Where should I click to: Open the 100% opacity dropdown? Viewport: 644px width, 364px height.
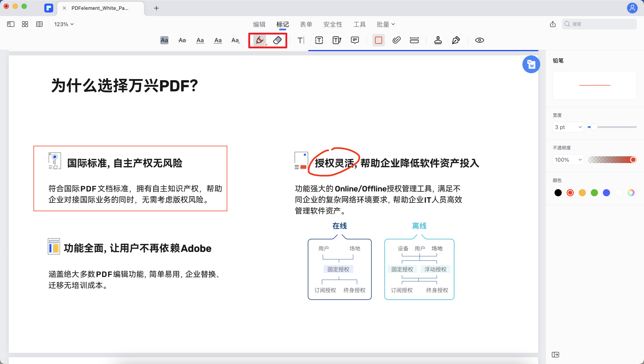coord(568,160)
